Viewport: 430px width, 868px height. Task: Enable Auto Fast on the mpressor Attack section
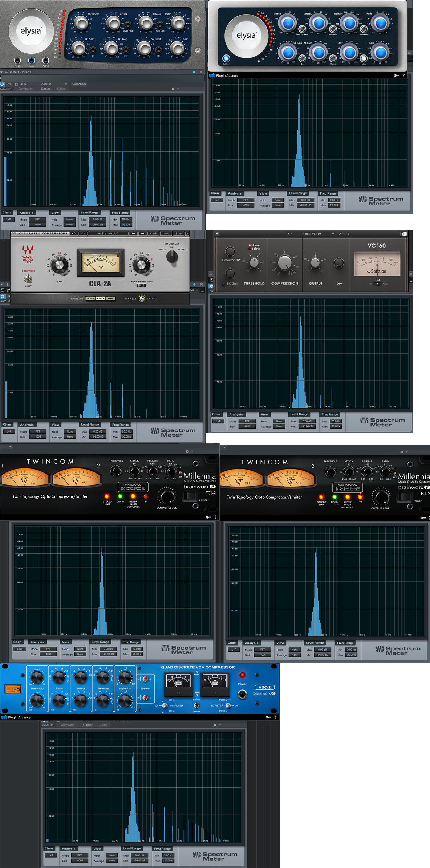tap(128, 25)
